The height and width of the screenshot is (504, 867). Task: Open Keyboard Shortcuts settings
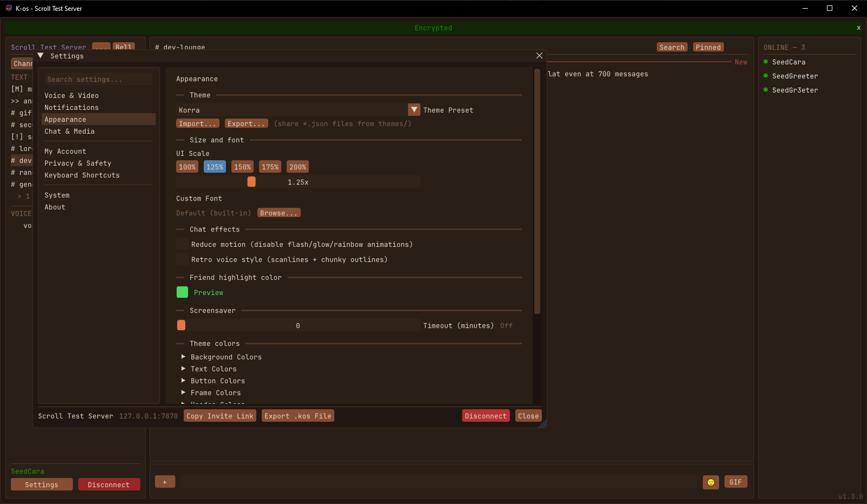(99, 175)
